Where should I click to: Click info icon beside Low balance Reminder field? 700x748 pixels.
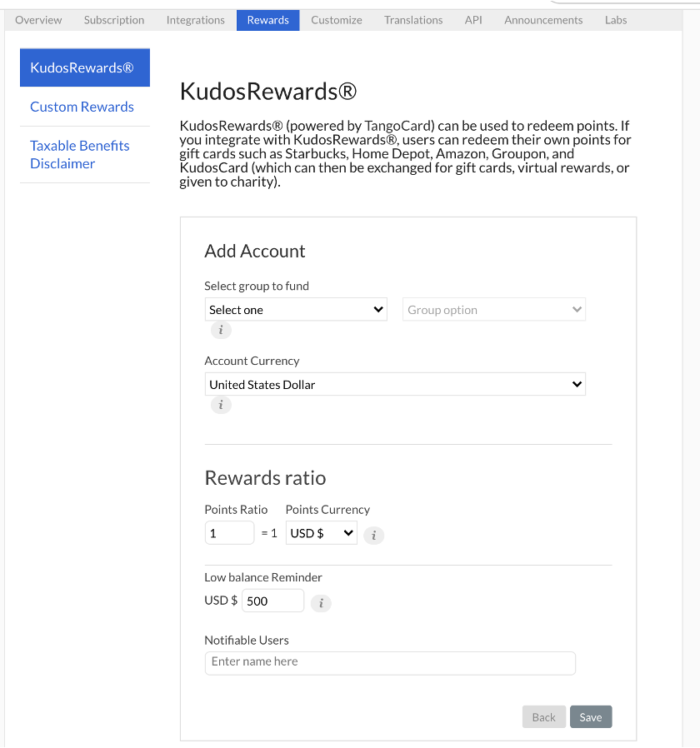(x=321, y=603)
